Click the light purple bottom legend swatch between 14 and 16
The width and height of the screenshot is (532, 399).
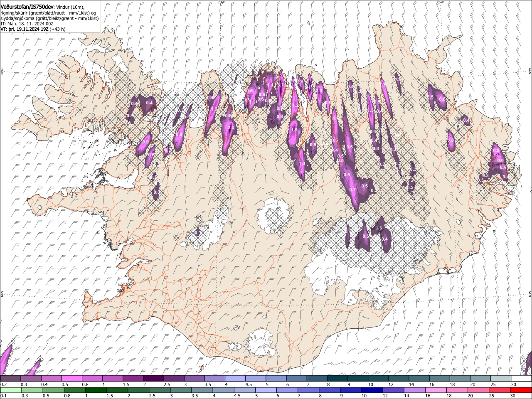click(415, 390)
